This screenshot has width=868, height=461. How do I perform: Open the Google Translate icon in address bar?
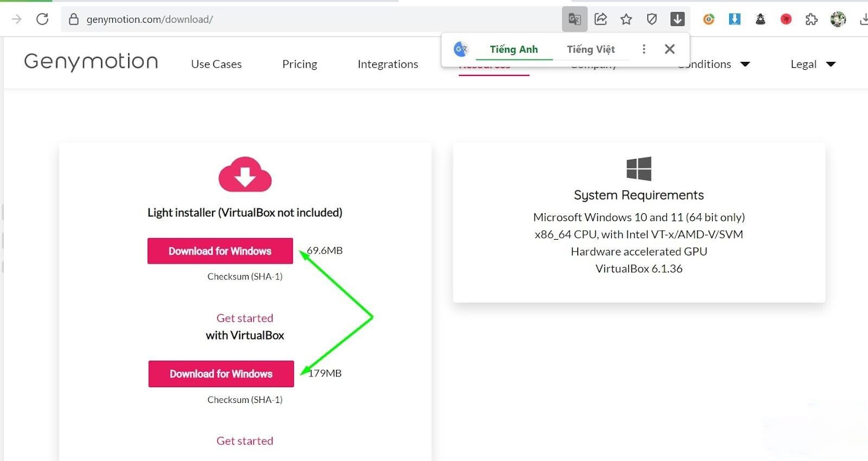point(575,20)
